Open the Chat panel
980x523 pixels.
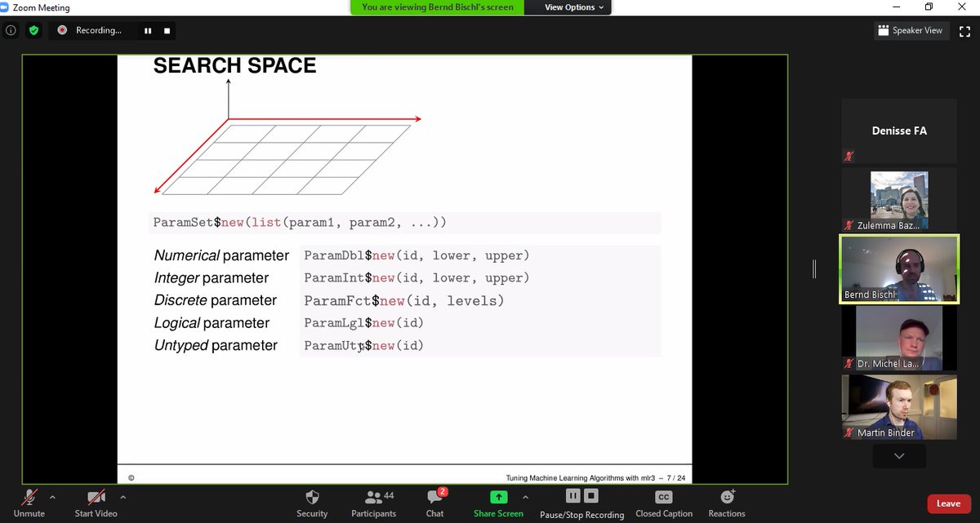click(x=434, y=502)
